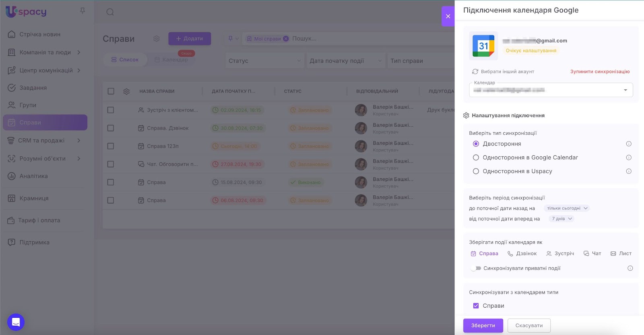Choose Зустріч as event save type
Image resolution: width=644 pixels, height=335 pixels.
[560, 254]
